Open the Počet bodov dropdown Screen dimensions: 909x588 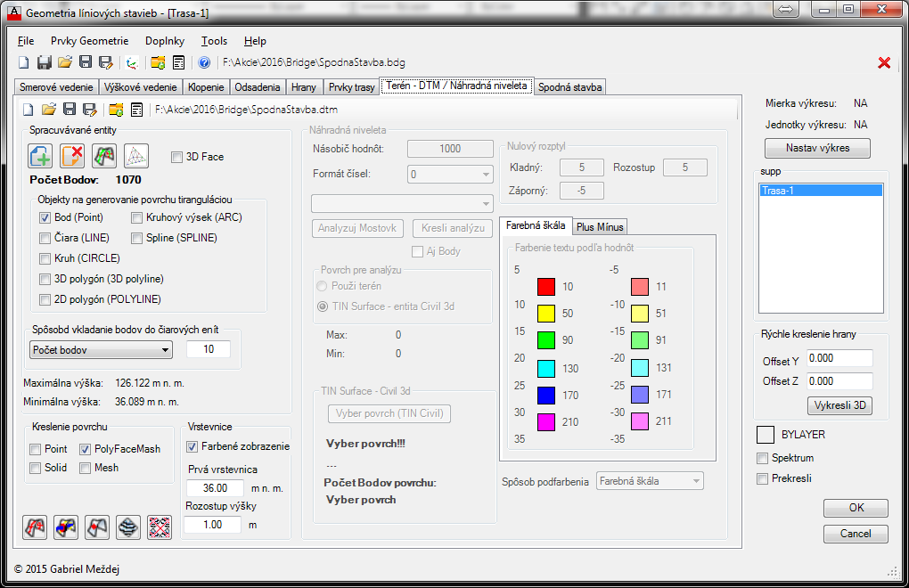pos(100,350)
